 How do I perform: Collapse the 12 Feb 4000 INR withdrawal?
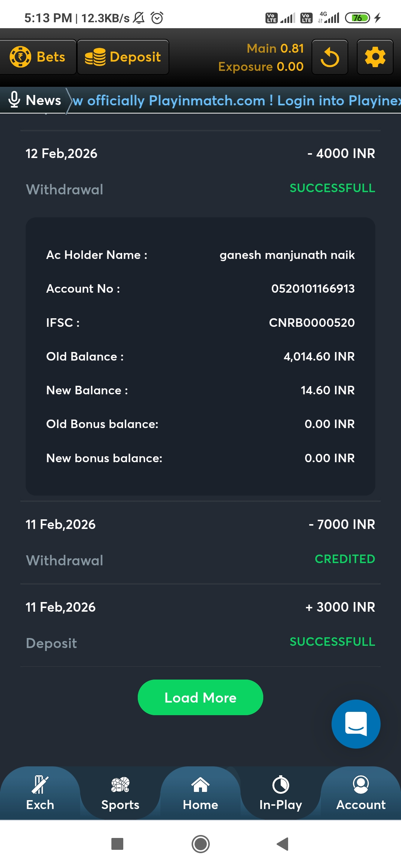pyautogui.click(x=200, y=171)
